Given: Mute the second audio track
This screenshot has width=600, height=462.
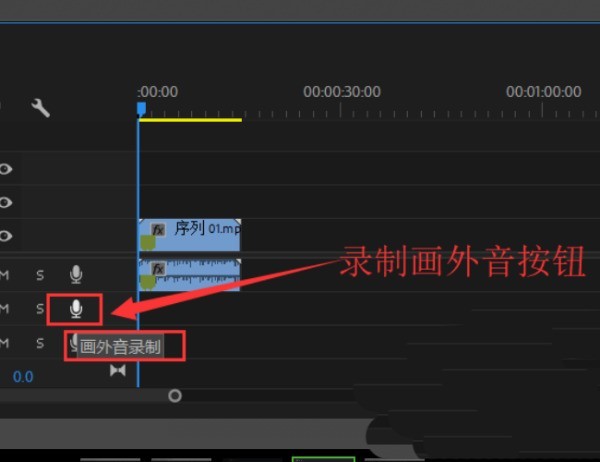Looking at the screenshot, I should (x=5, y=309).
